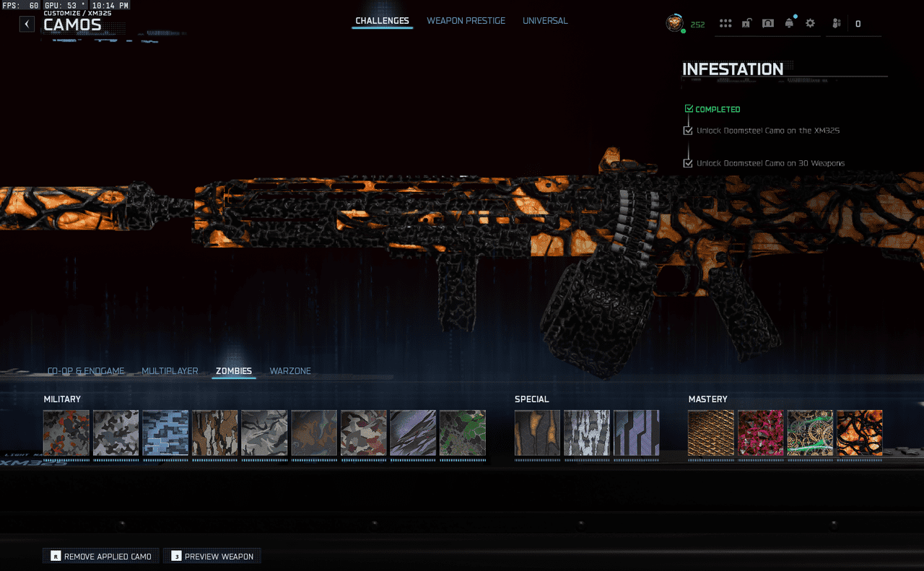The image size is (924, 571).
Task: Click Remove Applied Camo button
Action: pos(101,557)
